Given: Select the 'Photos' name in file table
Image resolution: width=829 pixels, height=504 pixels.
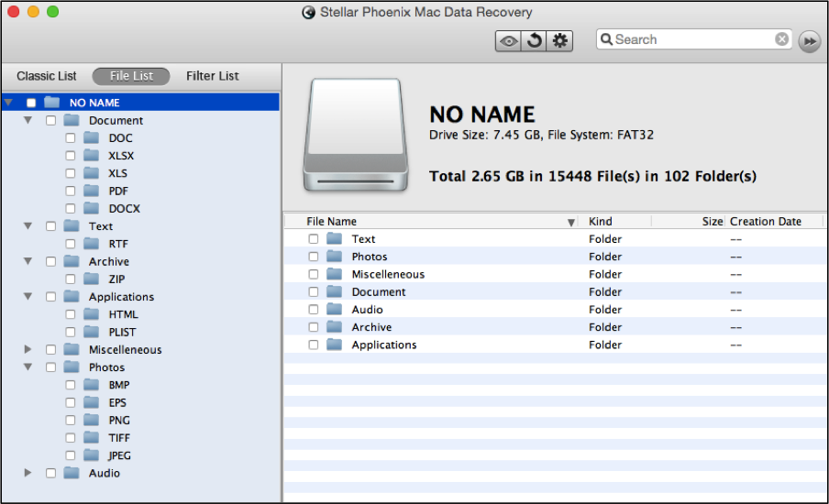Looking at the screenshot, I should coord(370,257).
